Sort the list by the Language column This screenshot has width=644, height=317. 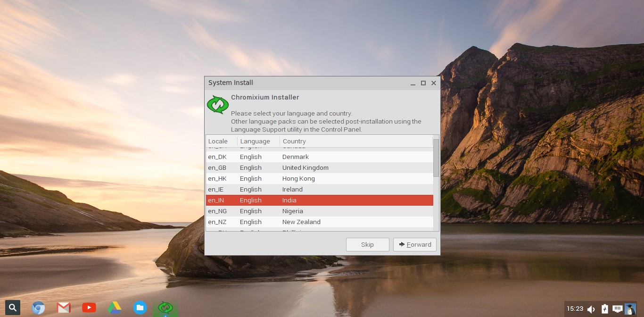258,141
